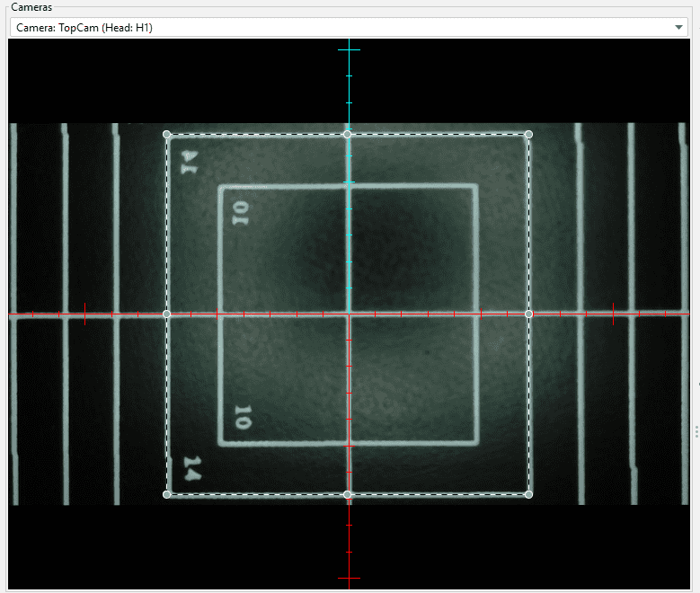Grab the top-left selection rectangle handle
The width and height of the screenshot is (700, 593).
(167, 134)
